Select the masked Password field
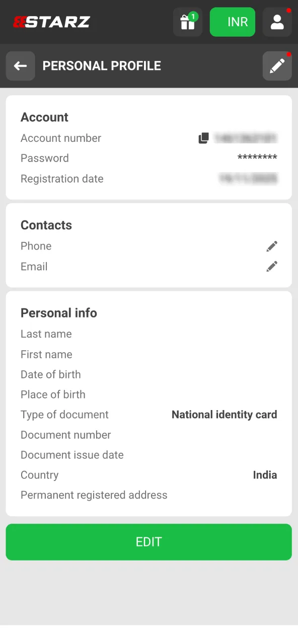 (257, 157)
